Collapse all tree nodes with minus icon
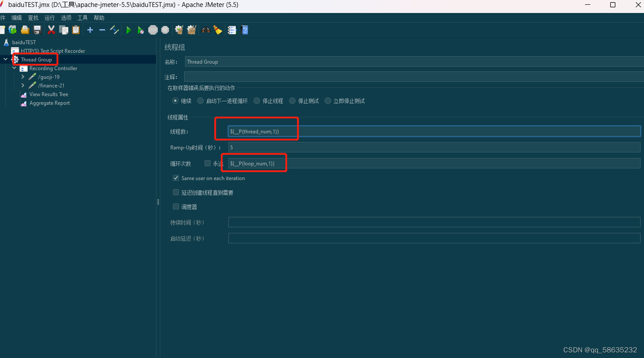 102,30
